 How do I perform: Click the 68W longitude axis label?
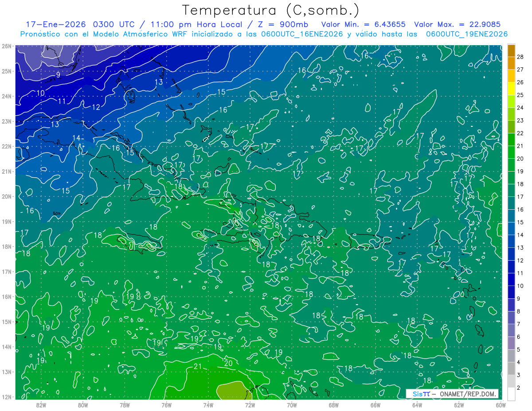pos(333,405)
